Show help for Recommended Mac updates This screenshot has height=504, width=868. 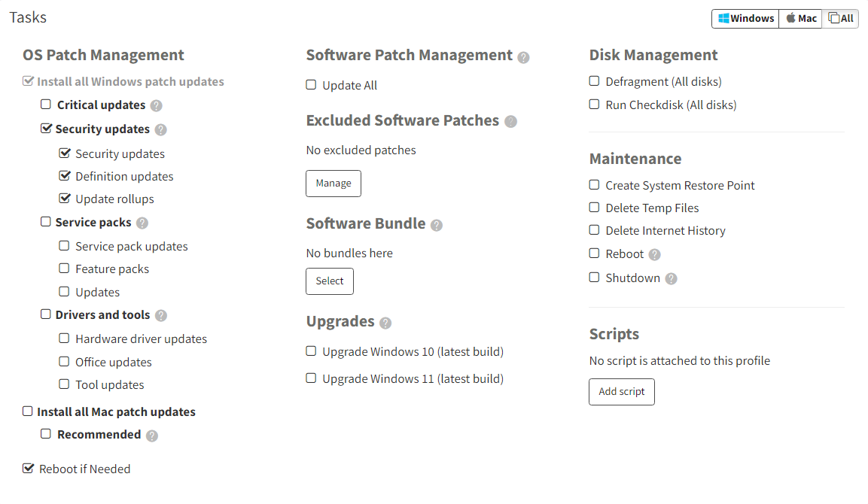pyautogui.click(x=152, y=436)
